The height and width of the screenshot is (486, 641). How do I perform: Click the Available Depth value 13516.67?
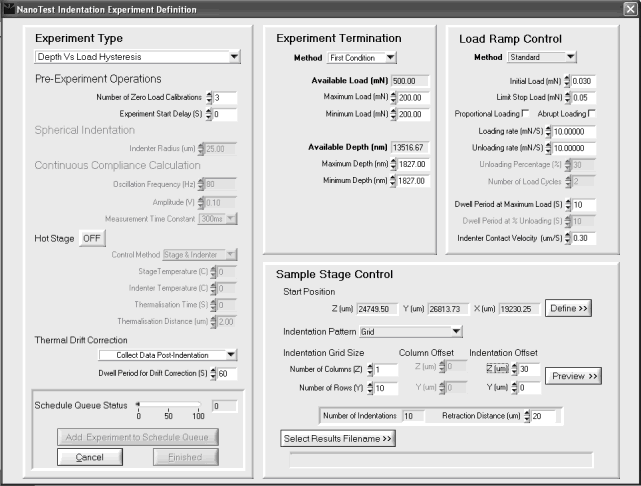tap(410, 148)
